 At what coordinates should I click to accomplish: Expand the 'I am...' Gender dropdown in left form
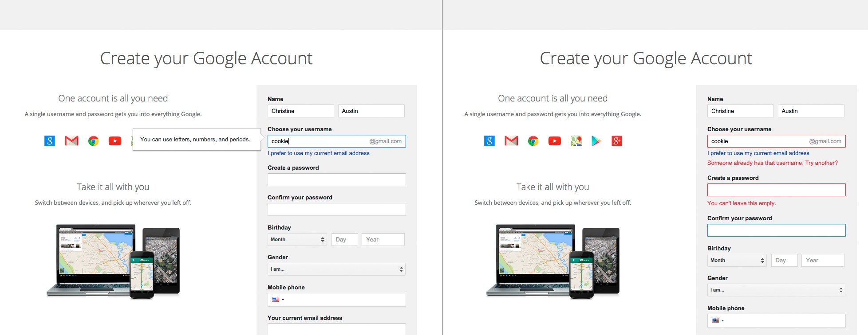tap(337, 269)
